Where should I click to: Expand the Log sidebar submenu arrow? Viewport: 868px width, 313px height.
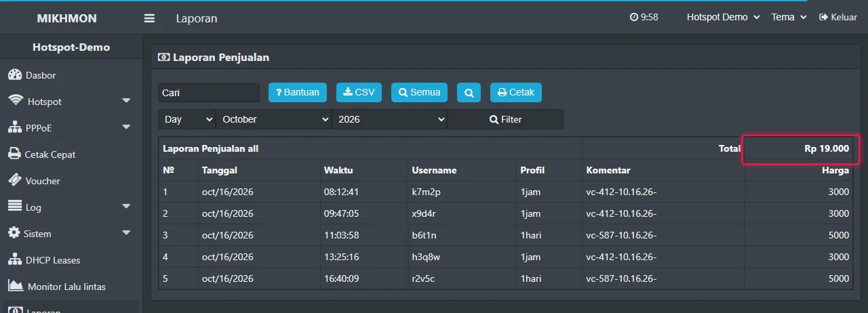tap(126, 207)
